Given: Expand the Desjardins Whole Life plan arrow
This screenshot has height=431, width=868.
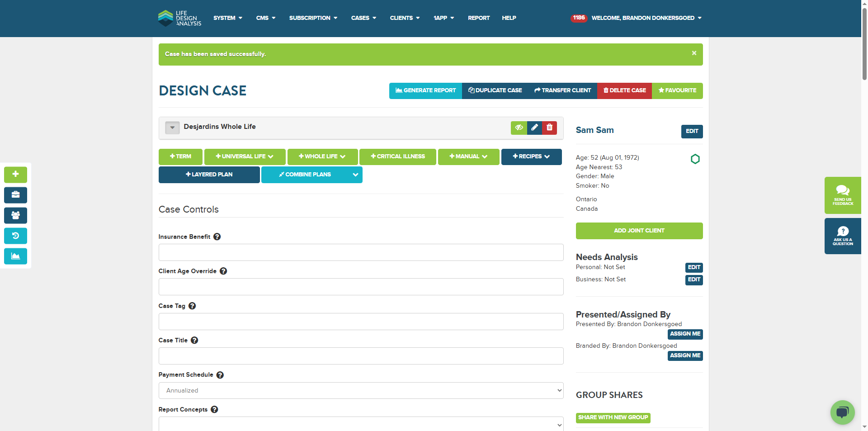Looking at the screenshot, I should (x=172, y=128).
